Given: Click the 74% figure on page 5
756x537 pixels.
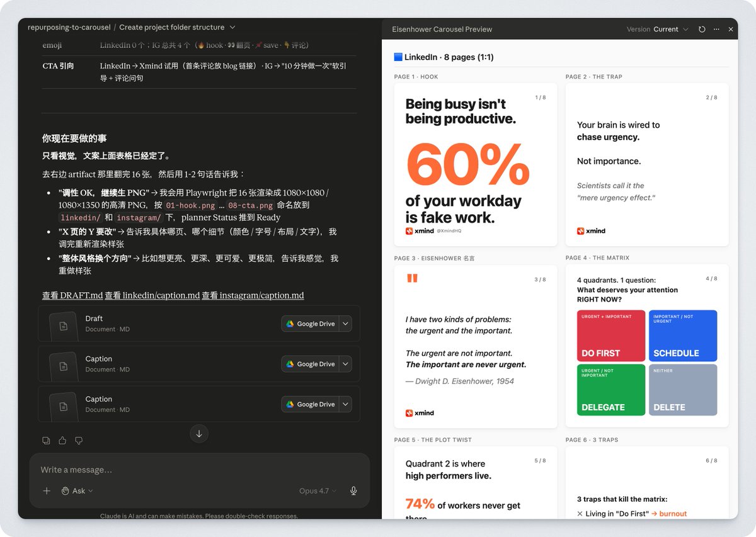Looking at the screenshot, I should tap(420, 504).
